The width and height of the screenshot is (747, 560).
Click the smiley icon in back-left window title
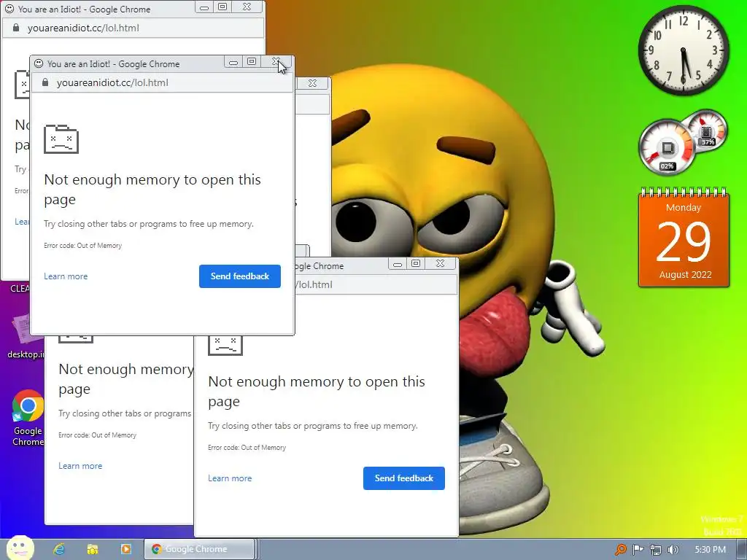9,9
